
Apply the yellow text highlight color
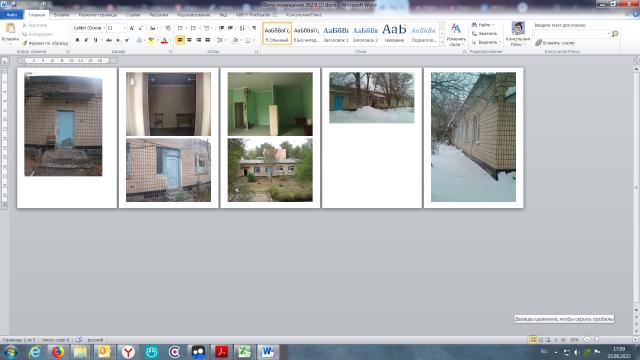pos(151,40)
